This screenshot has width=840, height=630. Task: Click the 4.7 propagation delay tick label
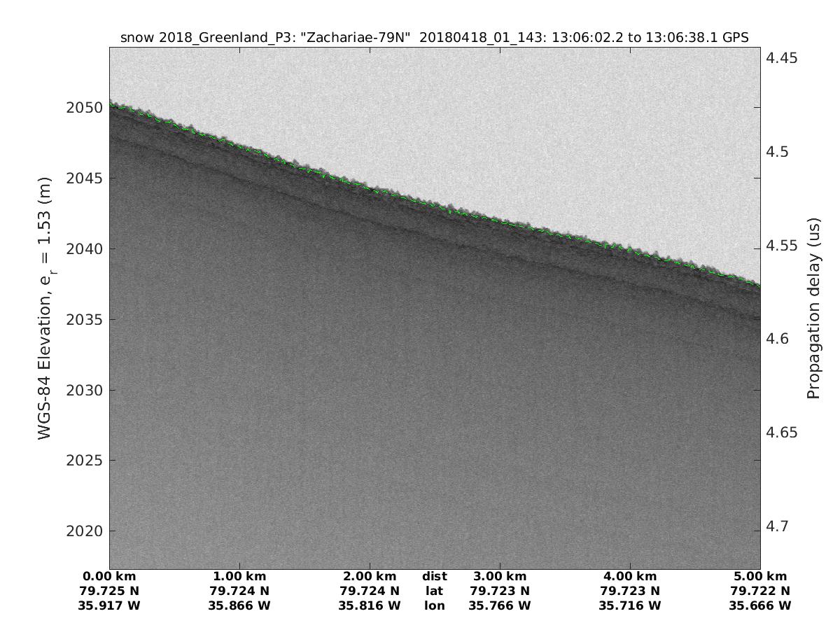point(778,526)
